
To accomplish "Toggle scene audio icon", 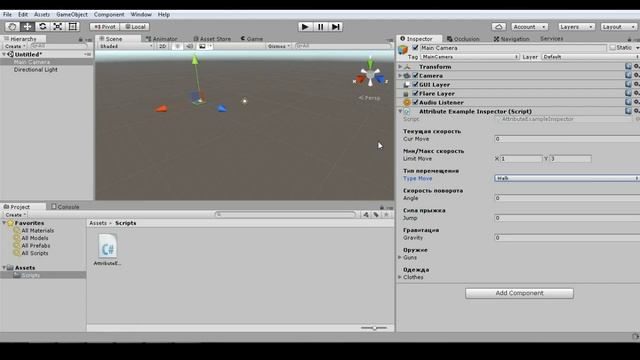I will pyautogui.click(x=189, y=46).
